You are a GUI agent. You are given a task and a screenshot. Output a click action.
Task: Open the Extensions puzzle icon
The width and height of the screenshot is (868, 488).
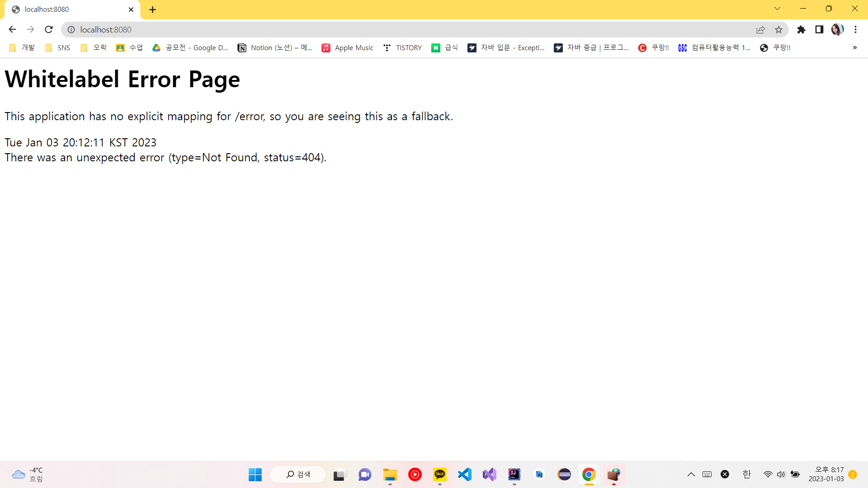801,29
